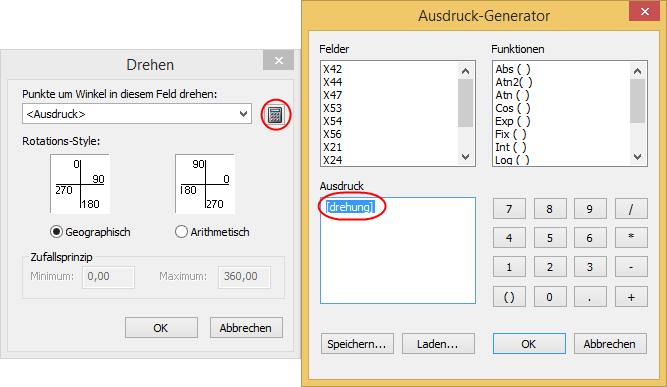
Task: Click the Funktionen list scroll-down arrow
Action: 637,157
